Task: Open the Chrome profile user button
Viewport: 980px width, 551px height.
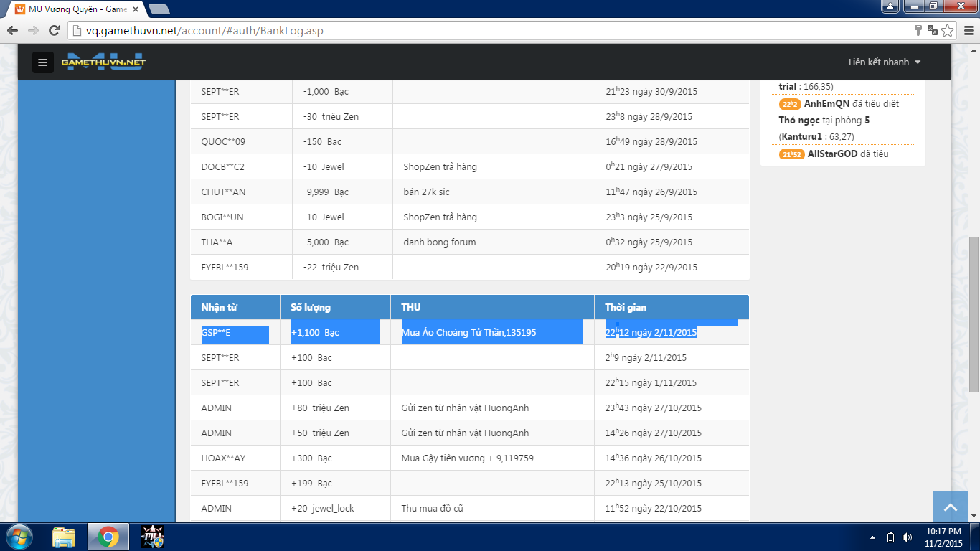Action: click(x=890, y=6)
